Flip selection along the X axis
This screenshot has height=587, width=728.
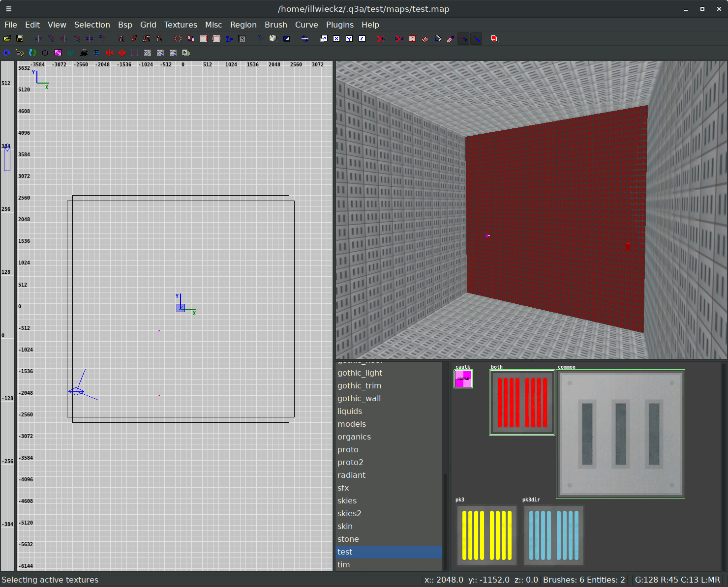(x=38, y=38)
